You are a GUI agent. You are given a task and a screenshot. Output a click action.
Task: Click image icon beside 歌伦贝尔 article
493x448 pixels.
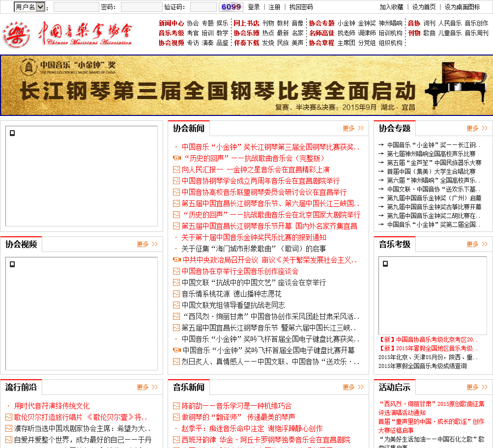point(9,417)
